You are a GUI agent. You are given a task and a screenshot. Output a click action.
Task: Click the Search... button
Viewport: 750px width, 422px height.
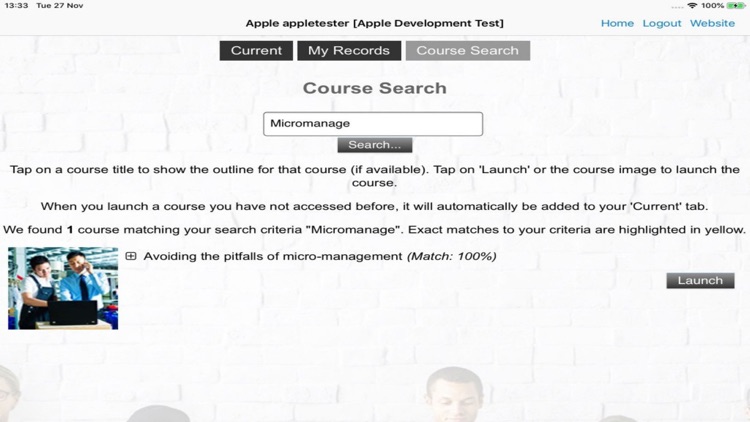375,145
